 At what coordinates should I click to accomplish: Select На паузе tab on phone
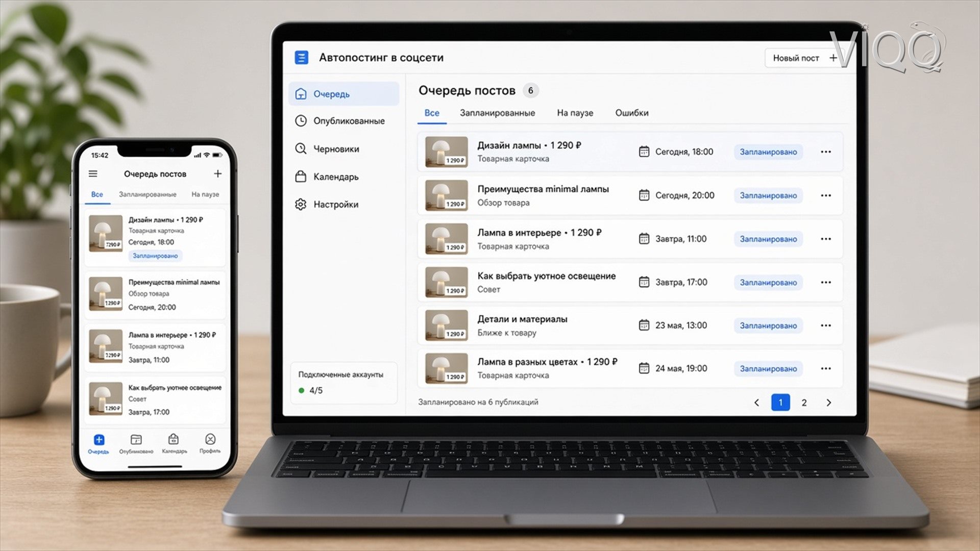pos(205,194)
